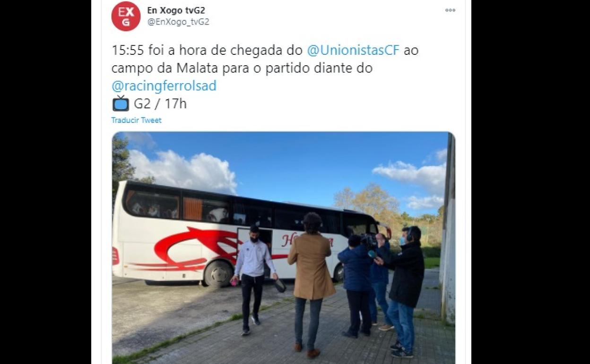
Task: Open the @EnXogo_tvG2 handle link
Action: (x=178, y=22)
